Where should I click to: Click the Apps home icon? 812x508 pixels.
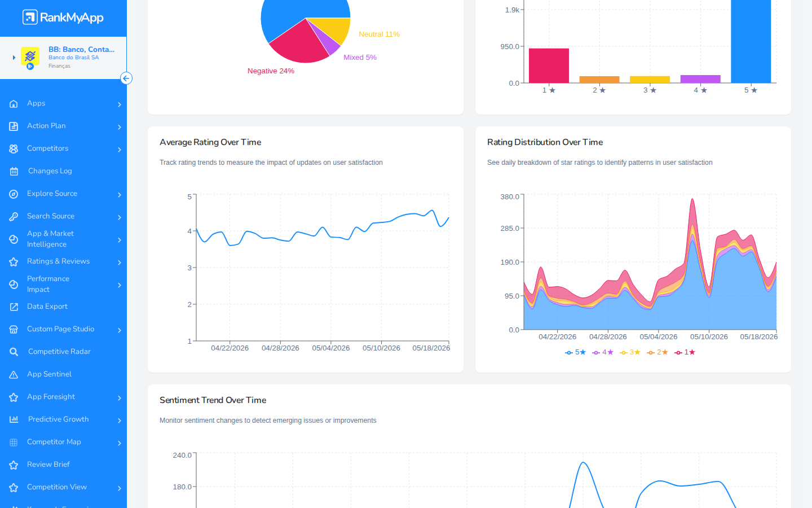point(14,104)
